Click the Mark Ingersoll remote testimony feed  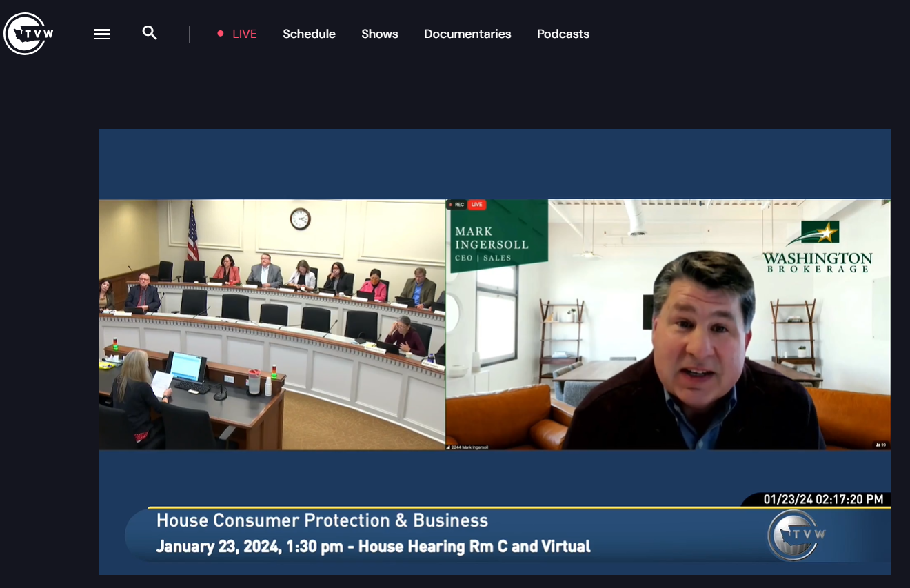click(x=668, y=325)
